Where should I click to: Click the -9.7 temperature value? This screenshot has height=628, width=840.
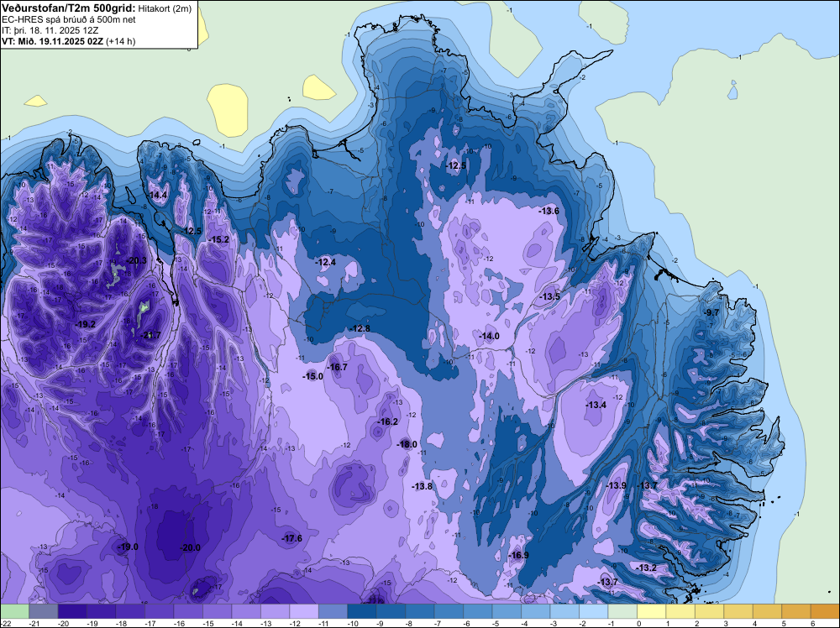[x=712, y=312]
